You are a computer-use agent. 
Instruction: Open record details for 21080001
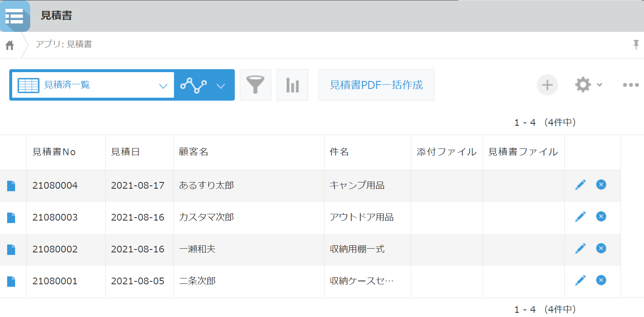click(x=11, y=281)
